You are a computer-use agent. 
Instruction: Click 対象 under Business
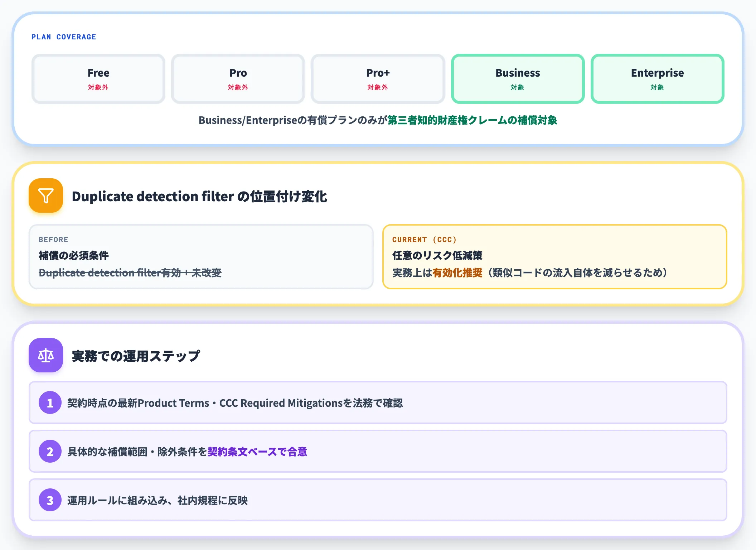coord(518,87)
